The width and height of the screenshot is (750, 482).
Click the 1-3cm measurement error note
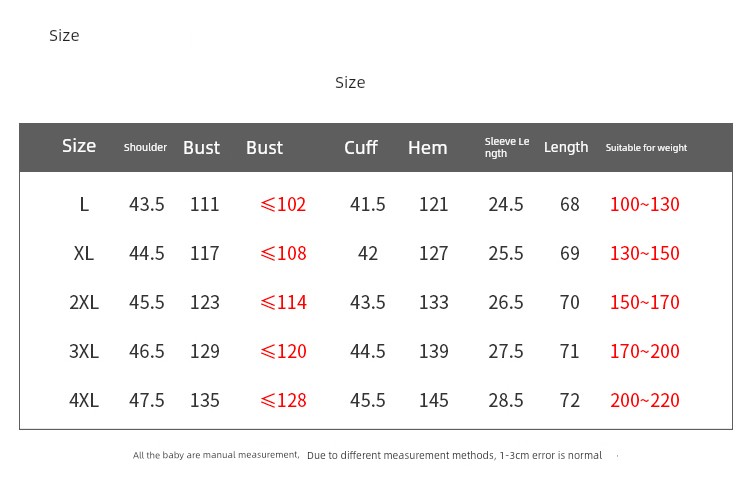point(454,456)
